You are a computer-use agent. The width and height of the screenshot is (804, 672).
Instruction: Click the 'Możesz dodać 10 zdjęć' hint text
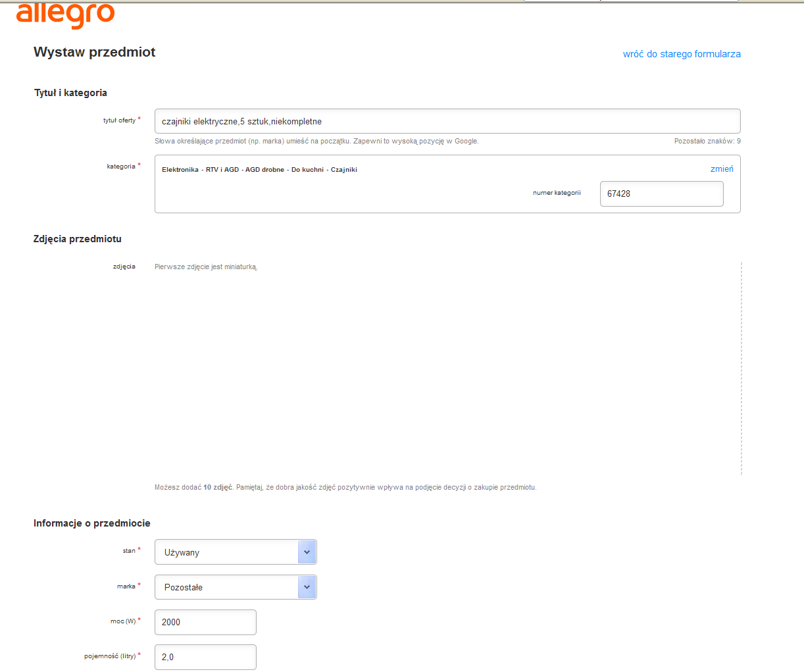pos(345,488)
